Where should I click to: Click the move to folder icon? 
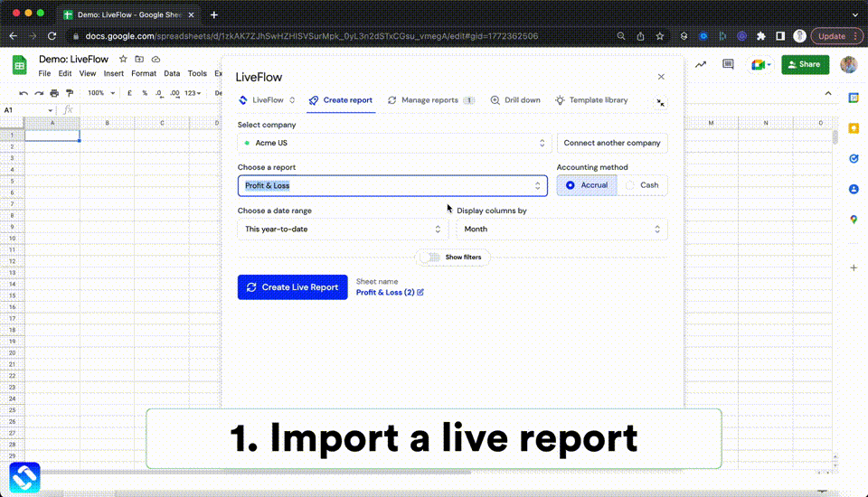(139, 60)
